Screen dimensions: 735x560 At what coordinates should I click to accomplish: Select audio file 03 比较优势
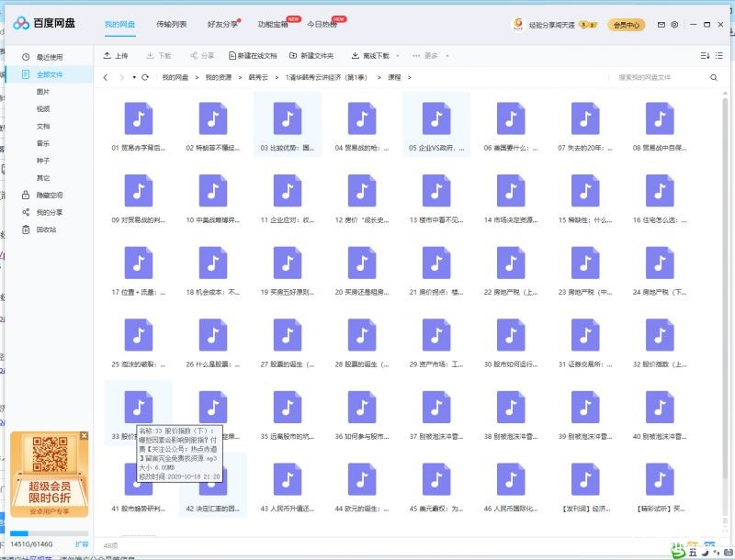coord(288,127)
